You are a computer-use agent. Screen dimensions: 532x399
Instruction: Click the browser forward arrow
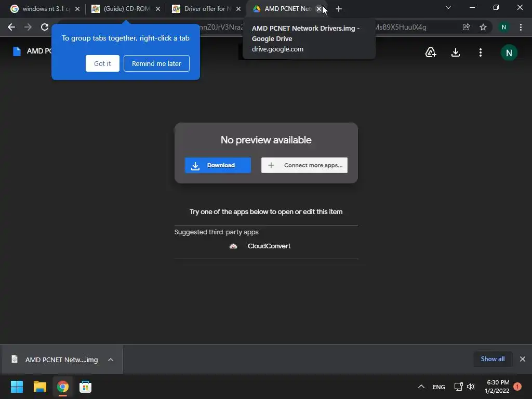click(28, 27)
